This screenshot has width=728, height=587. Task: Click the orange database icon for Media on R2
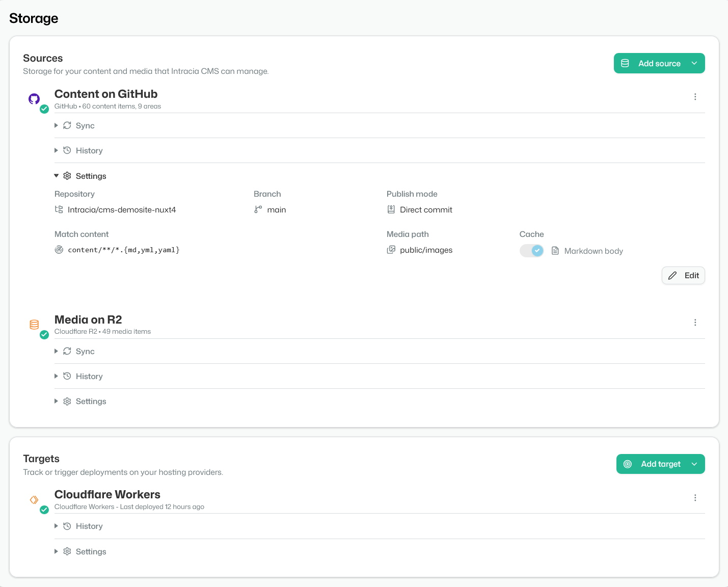34,325
